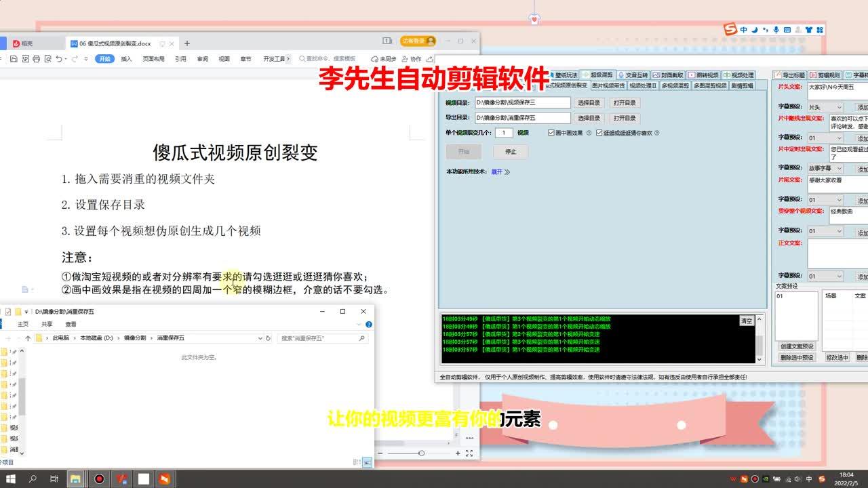Open the 片头 subtitle preset dropdown
The image size is (868, 488).
pyautogui.click(x=825, y=107)
